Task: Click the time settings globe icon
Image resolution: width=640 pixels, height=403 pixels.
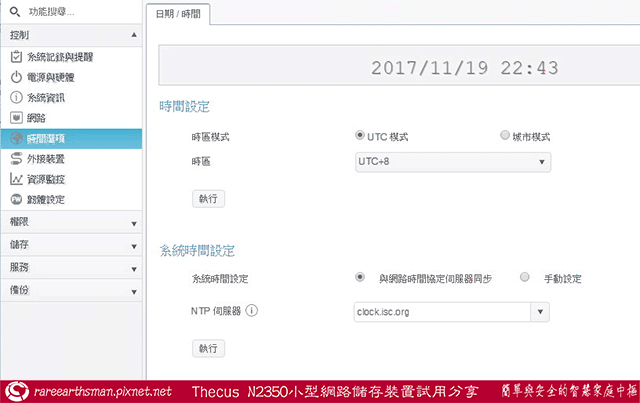Action: 16,138
